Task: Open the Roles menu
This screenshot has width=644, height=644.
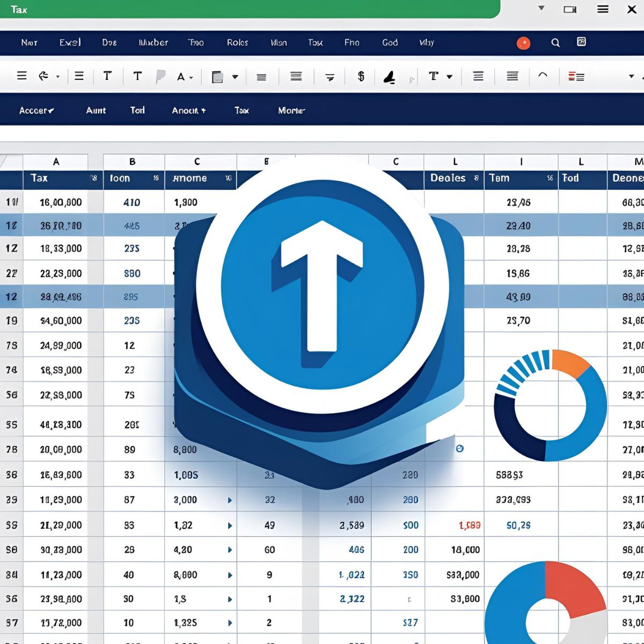Action: [237, 42]
